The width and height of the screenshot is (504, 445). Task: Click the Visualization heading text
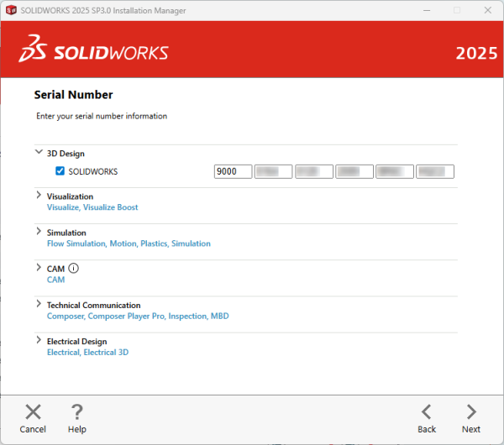pyautogui.click(x=70, y=196)
